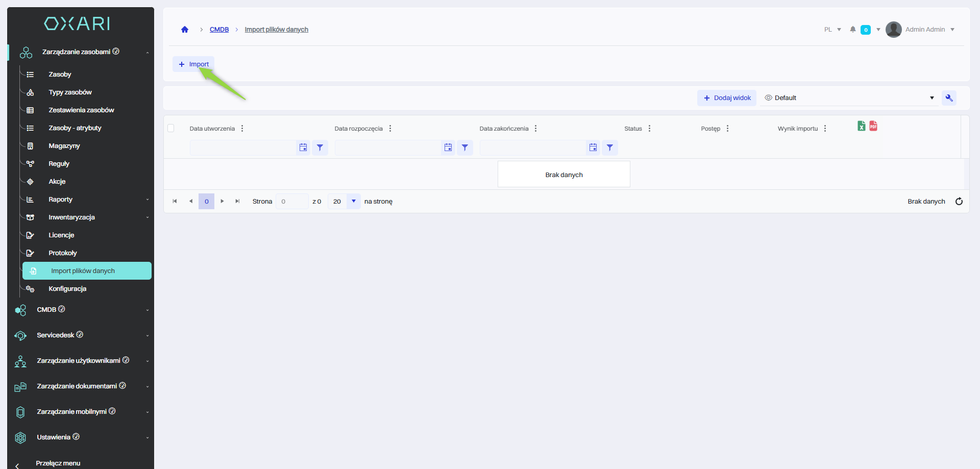Screen dimensions: 980x469
Task: Open the rows per page dropdown
Action: point(353,201)
